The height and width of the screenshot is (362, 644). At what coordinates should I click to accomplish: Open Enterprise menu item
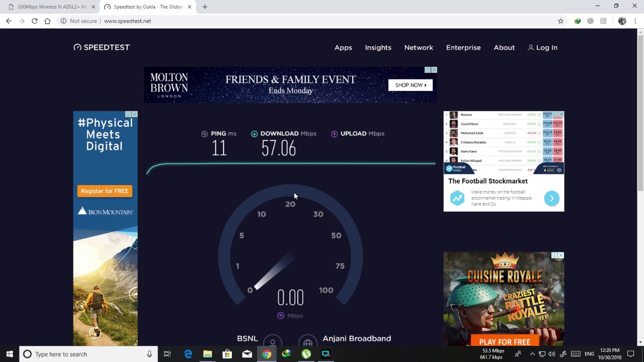click(x=463, y=47)
